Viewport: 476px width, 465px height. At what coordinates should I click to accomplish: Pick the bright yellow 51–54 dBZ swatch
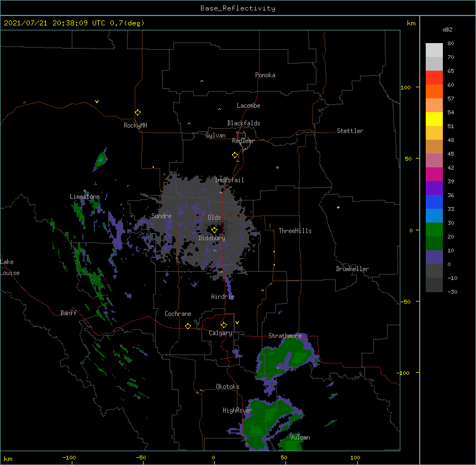434,119
